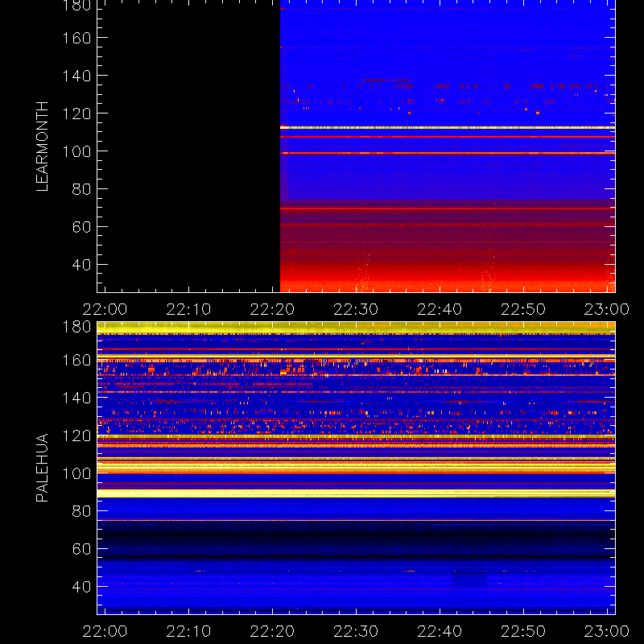Click 22:20 time label under Learmonth plot
The image size is (644, 644).
click(x=272, y=309)
